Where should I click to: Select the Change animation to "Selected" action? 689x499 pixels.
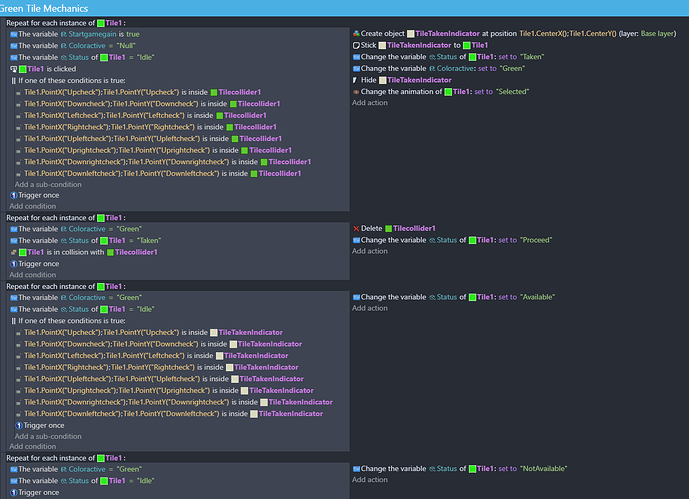click(441, 92)
